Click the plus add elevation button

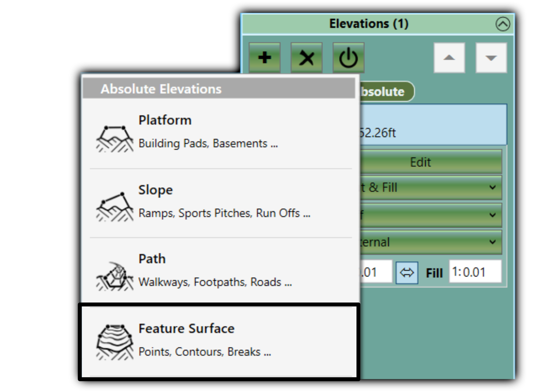(x=264, y=58)
